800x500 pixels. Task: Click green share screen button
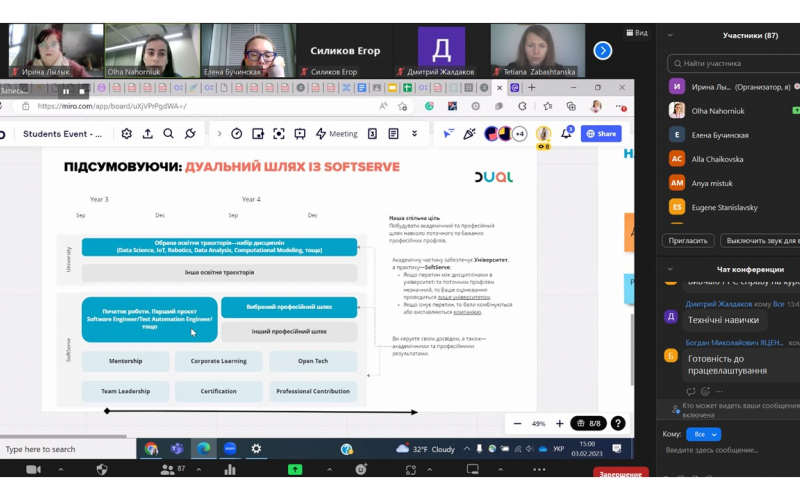295,469
